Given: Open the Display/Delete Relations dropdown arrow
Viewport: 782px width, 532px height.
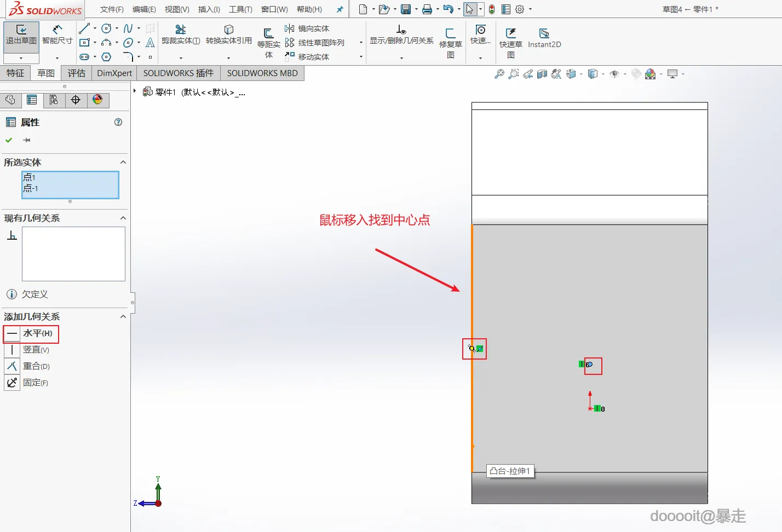Looking at the screenshot, I should [x=401, y=57].
